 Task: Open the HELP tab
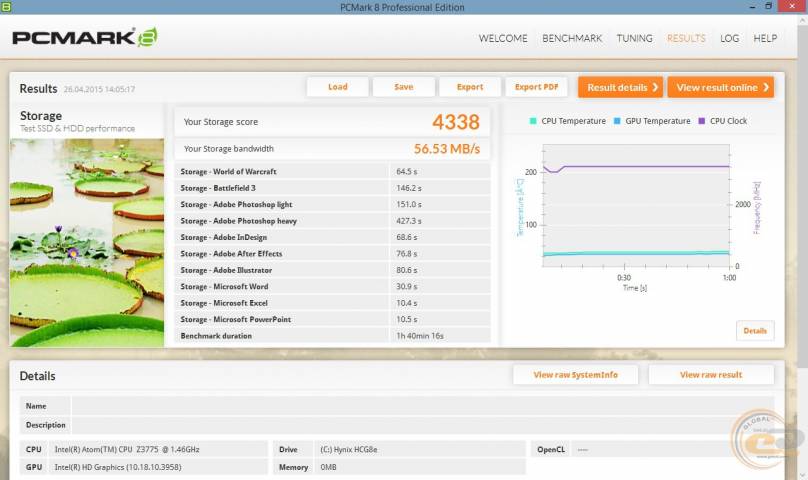[765, 38]
